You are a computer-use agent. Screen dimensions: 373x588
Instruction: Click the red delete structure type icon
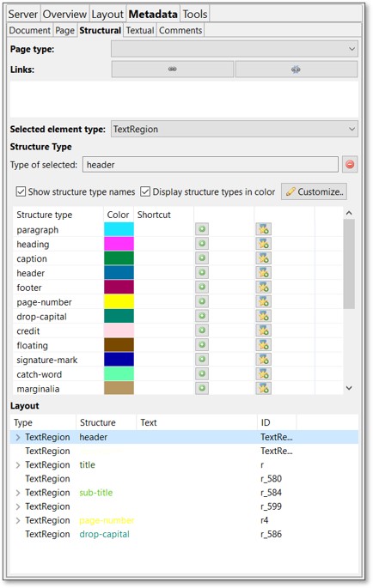click(x=350, y=164)
